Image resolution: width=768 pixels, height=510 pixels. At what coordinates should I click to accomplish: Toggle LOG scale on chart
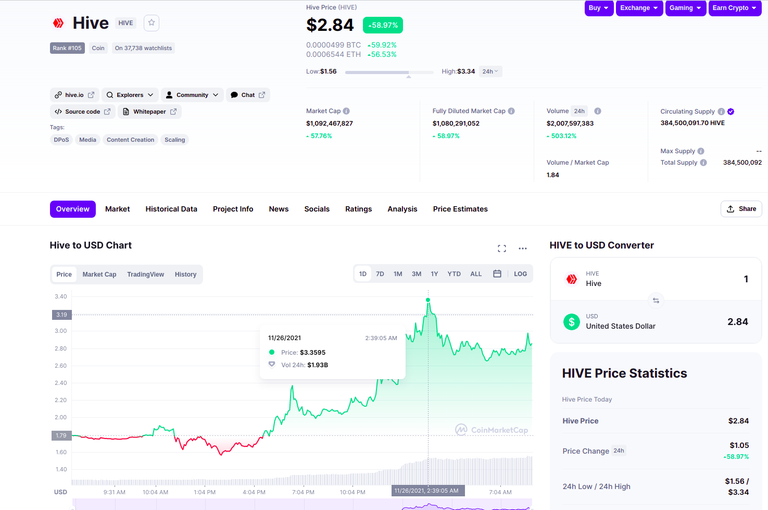520,274
